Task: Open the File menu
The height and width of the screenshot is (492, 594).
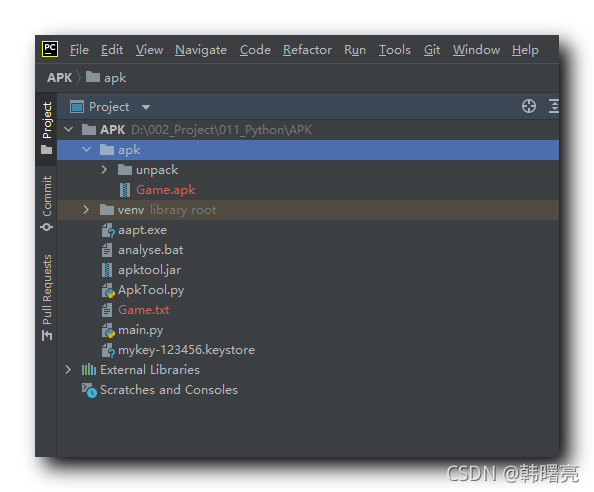Action: [x=79, y=50]
